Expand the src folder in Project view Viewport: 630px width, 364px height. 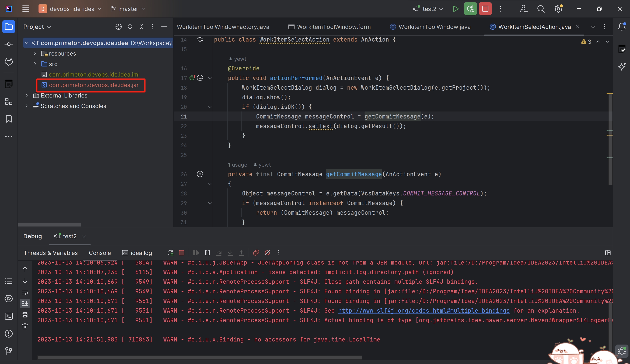point(35,64)
